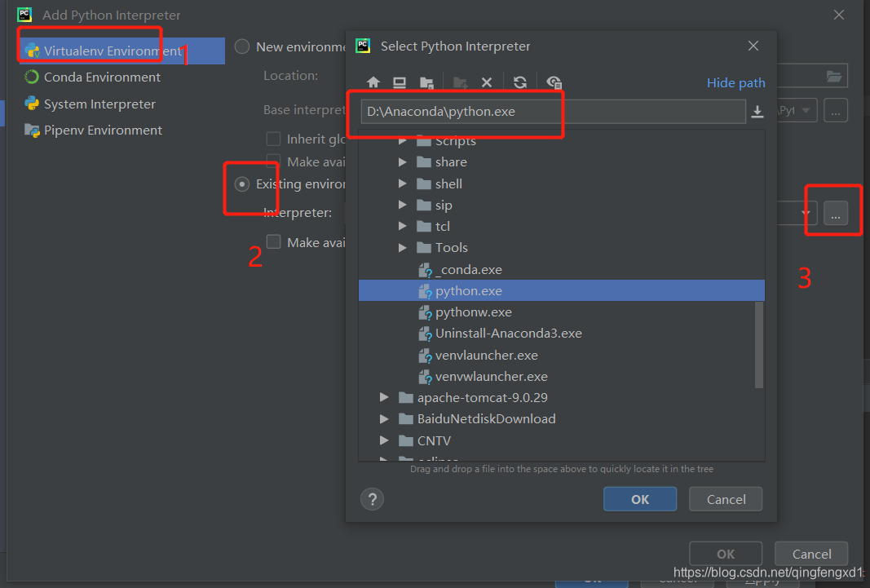This screenshot has width=870, height=588.
Task: Select Conda Environment icon entry
Action: pyautogui.click(x=32, y=77)
